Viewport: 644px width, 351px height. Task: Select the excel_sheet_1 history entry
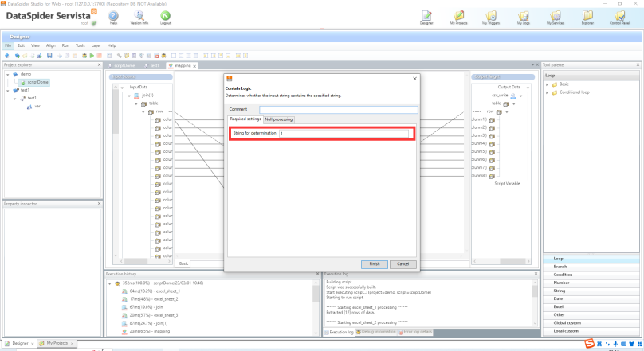[151, 291]
